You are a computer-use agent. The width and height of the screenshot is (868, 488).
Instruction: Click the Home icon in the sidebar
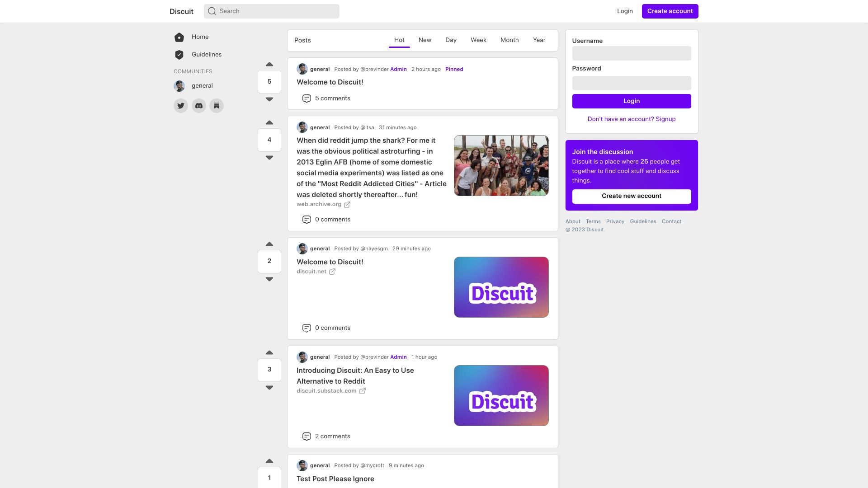(x=179, y=37)
